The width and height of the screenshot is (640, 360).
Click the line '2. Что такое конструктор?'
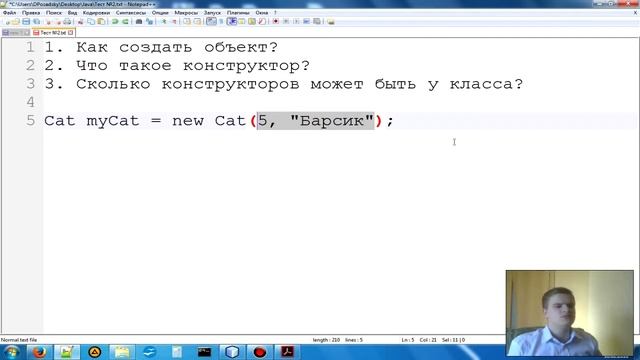[177, 66]
